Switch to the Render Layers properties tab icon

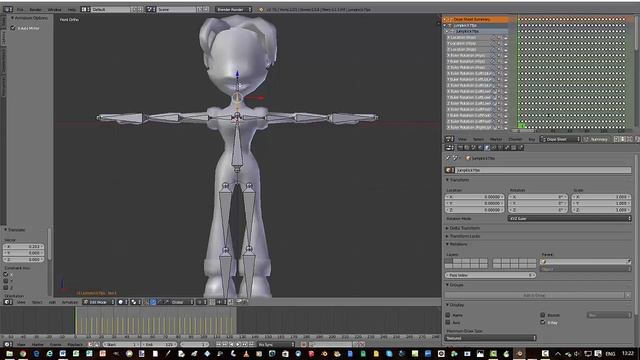pyautogui.click(x=467, y=148)
